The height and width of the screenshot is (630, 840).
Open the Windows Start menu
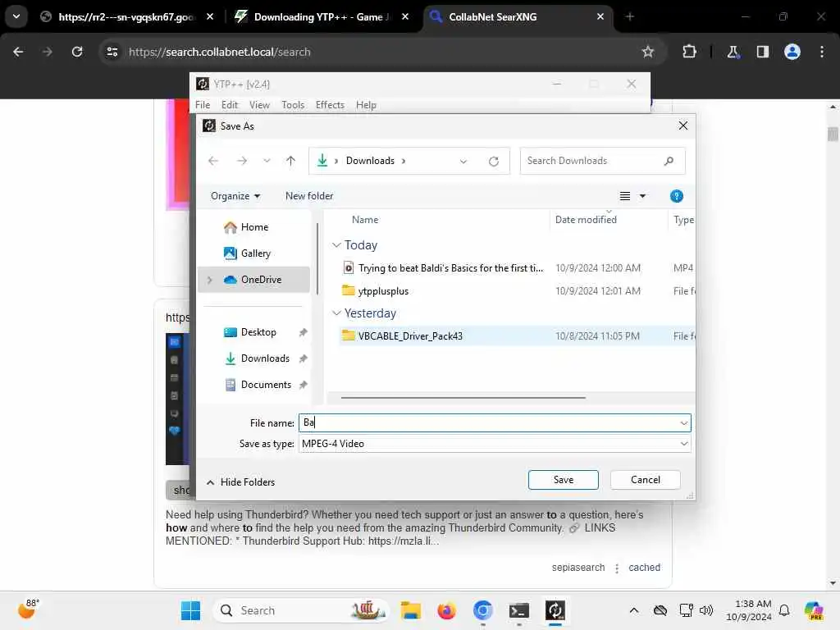point(190,610)
